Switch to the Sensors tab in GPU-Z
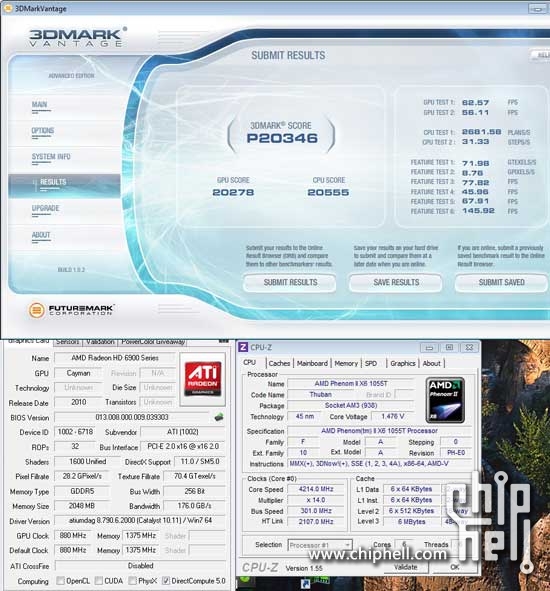The height and width of the screenshot is (591, 550). pyautogui.click(x=67, y=342)
